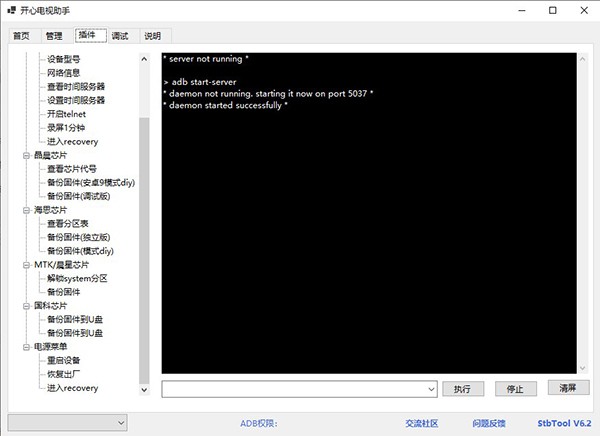
Task: Open the 说明 tab
Action: (x=152, y=36)
